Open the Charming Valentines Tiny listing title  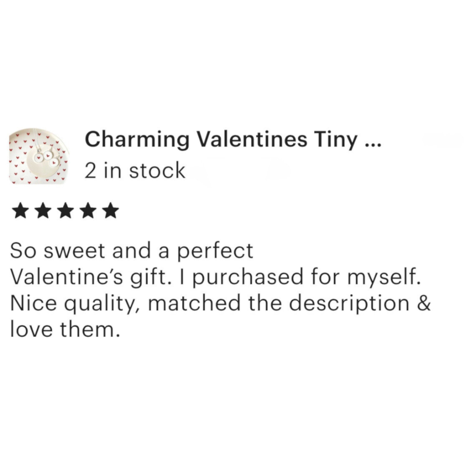point(221,140)
